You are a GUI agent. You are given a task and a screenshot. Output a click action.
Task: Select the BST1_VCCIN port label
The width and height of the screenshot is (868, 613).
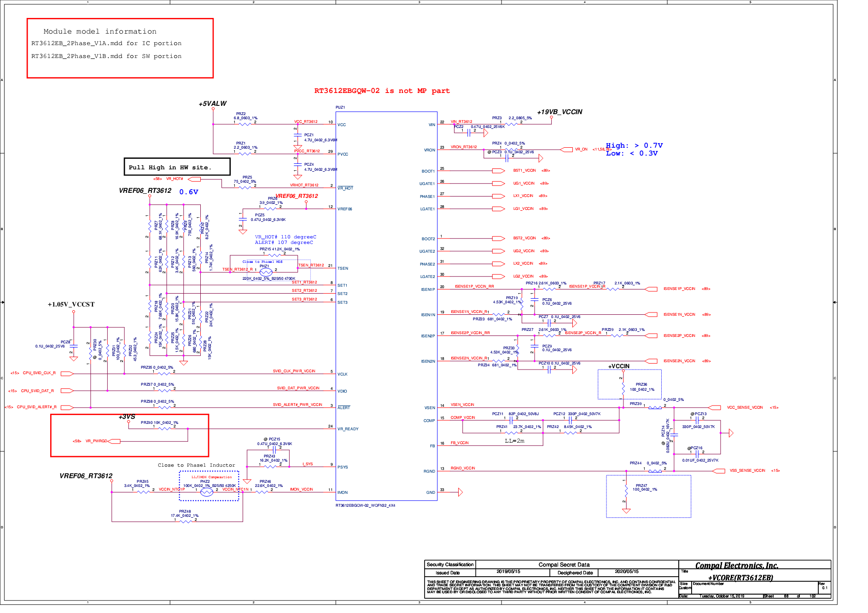(524, 171)
